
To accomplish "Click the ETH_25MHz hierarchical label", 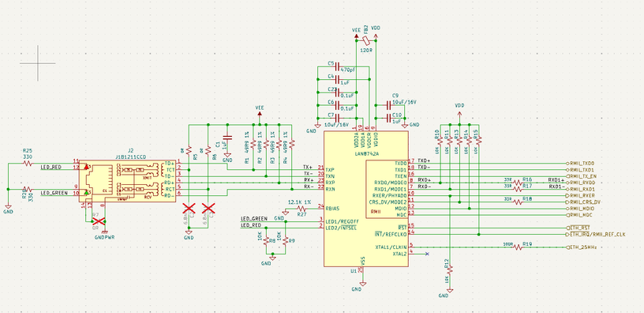I will point(582,247).
